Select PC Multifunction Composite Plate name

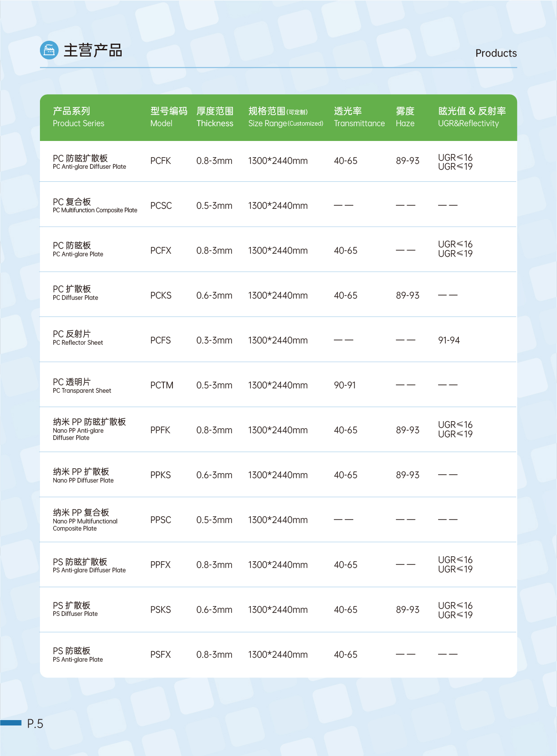point(95,206)
